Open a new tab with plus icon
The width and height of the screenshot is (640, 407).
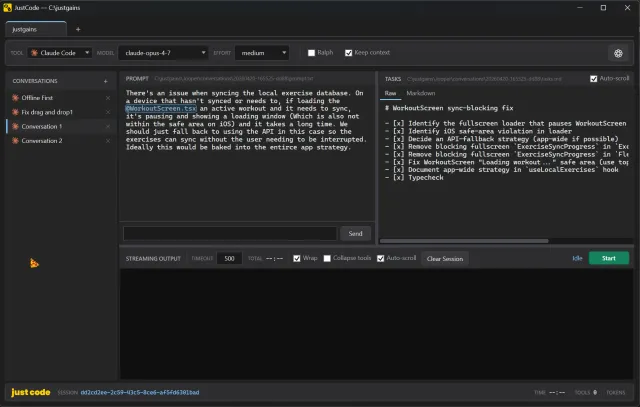[x=78, y=29]
